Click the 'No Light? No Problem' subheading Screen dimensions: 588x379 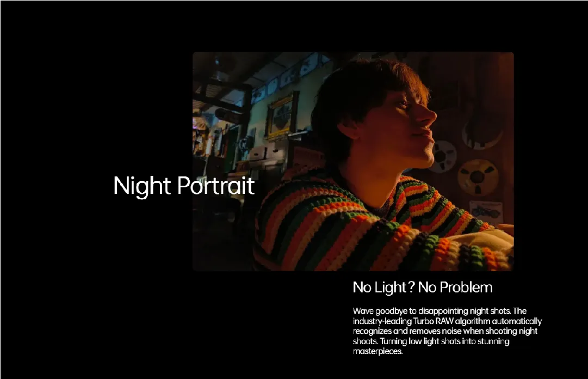pyautogui.click(x=422, y=288)
